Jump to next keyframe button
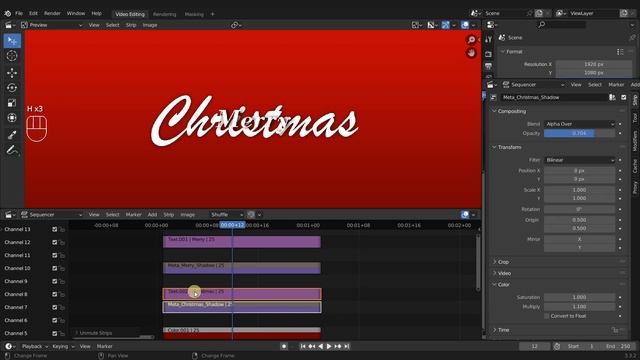The height and width of the screenshot is (360, 640). click(x=338, y=346)
